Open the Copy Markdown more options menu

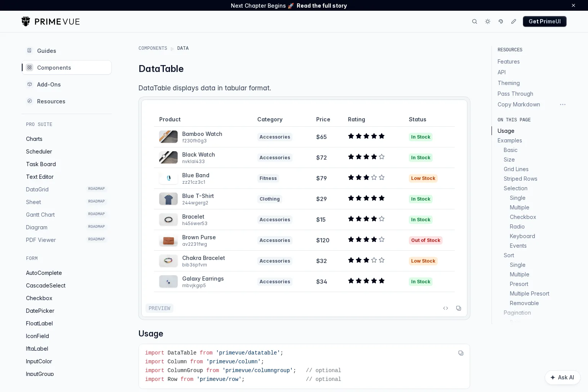563,105
